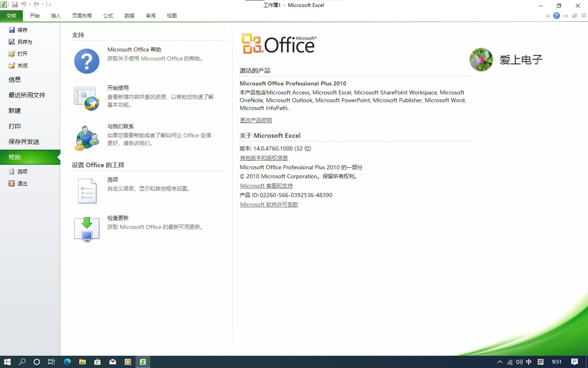Click the 开始使用 title text
Image resolution: width=588 pixels, height=368 pixels.
[118, 88]
